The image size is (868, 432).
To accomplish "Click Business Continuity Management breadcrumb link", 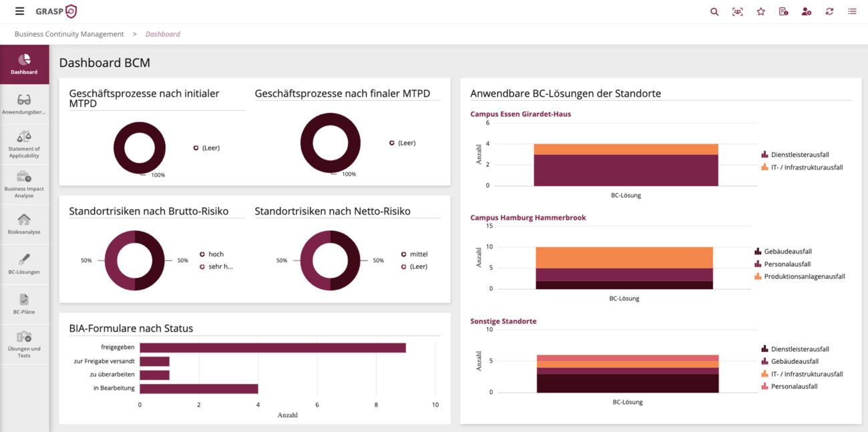I will (x=69, y=34).
